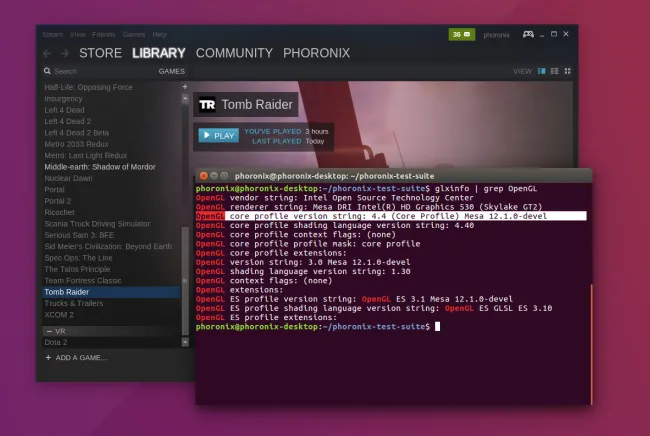
Task: Click the plus icon above game list scrollbar
Action: pos(185,87)
